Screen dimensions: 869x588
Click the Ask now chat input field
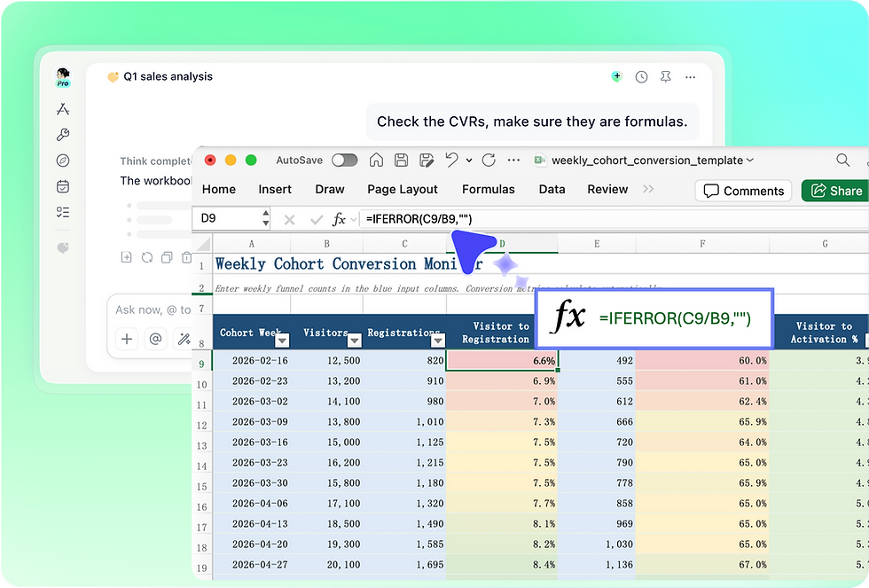click(153, 310)
